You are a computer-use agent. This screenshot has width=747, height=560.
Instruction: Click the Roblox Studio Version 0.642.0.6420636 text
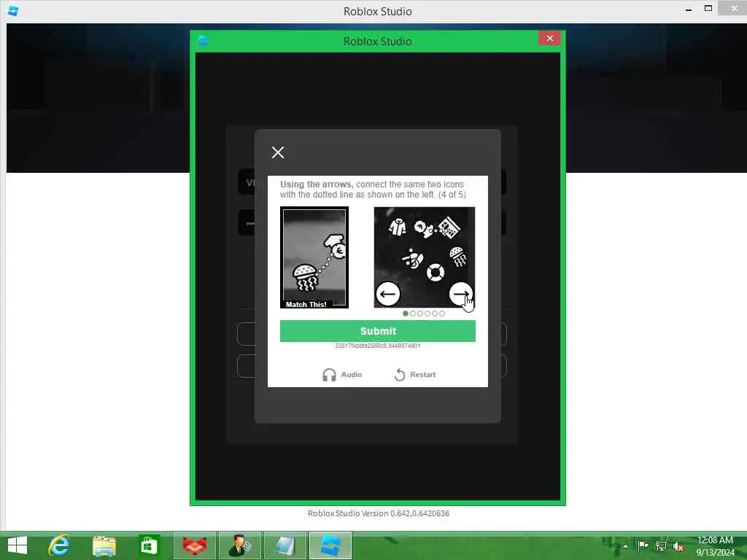[379, 513]
